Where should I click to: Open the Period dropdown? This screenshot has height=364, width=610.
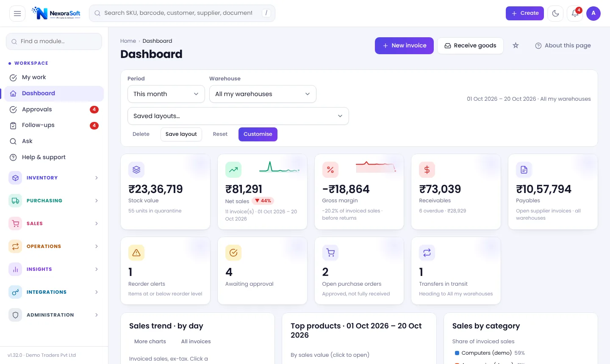point(166,94)
